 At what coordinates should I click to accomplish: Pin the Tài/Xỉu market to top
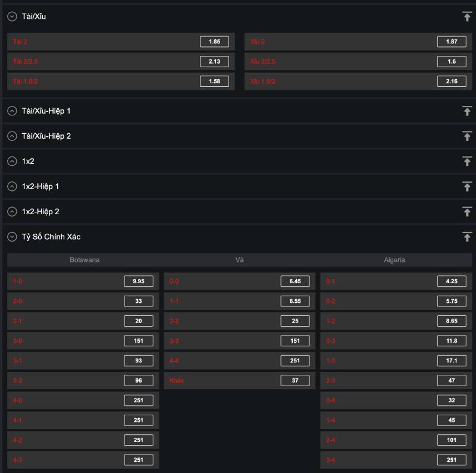pos(466,17)
